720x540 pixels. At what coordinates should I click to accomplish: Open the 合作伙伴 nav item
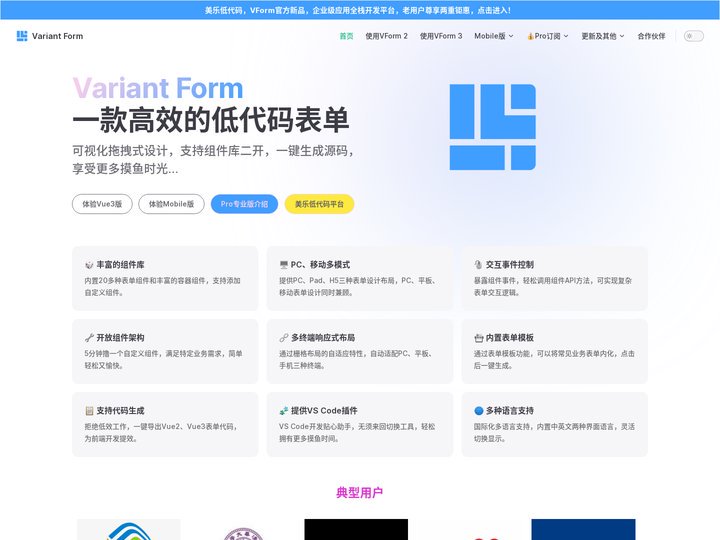tap(651, 36)
